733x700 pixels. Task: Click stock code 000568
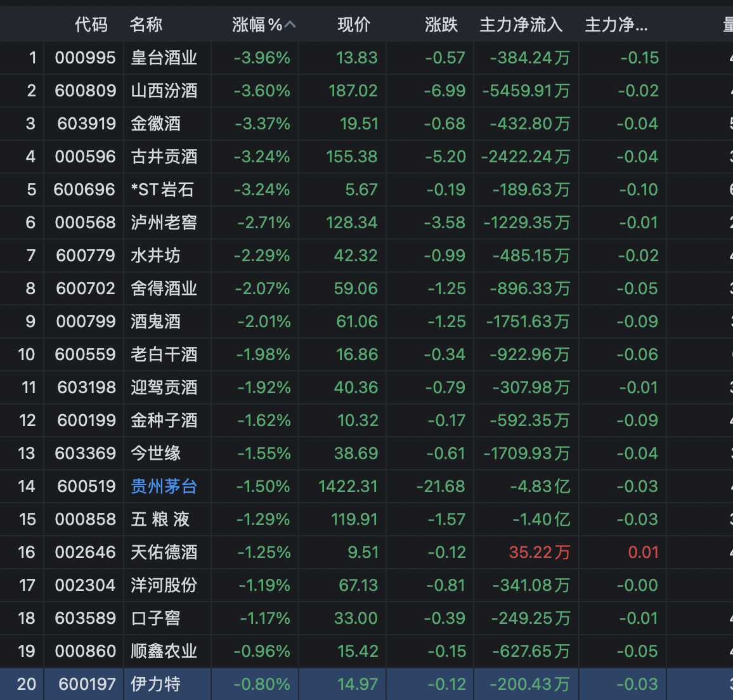[x=85, y=223]
